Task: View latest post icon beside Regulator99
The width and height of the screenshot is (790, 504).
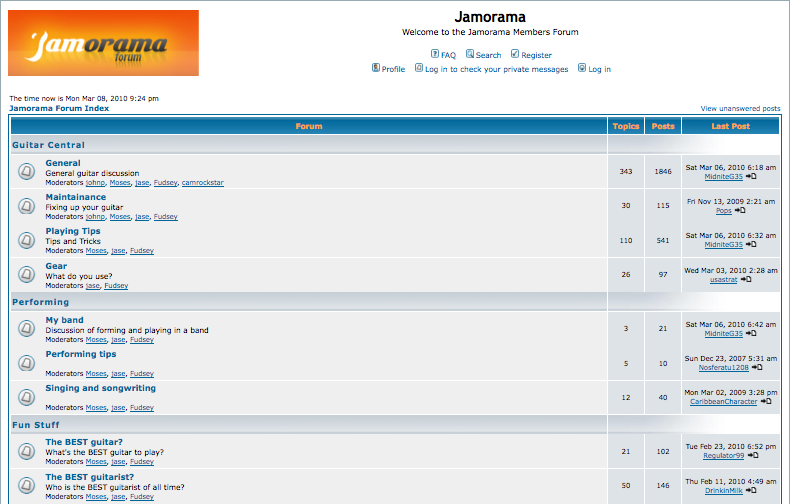Action: pyautogui.click(x=753, y=455)
